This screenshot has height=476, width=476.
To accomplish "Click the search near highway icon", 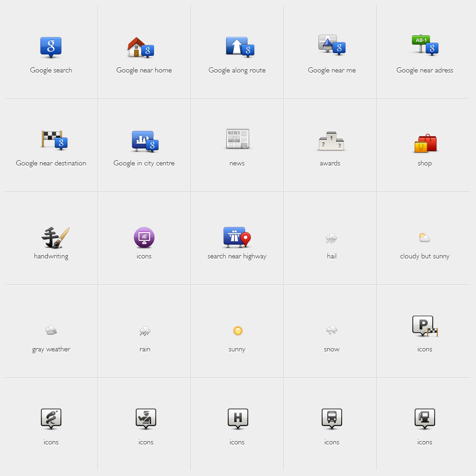I will (x=237, y=238).
